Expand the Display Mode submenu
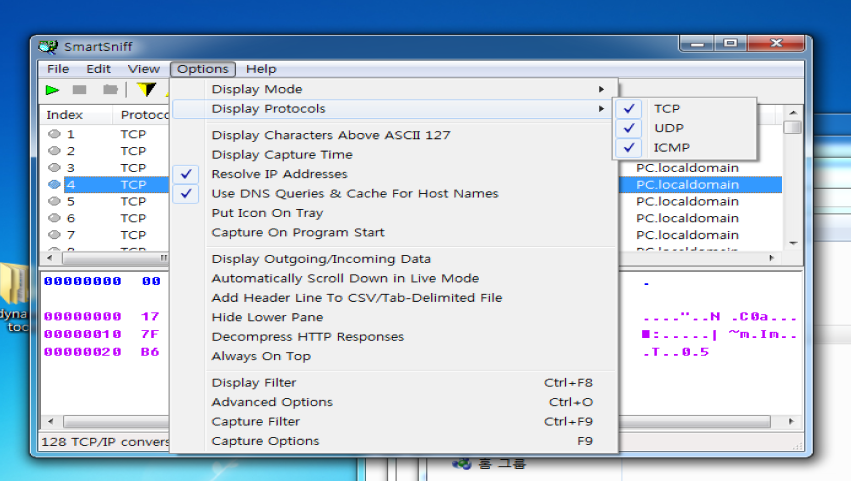Viewport: 851px width, 481px height. click(395, 89)
